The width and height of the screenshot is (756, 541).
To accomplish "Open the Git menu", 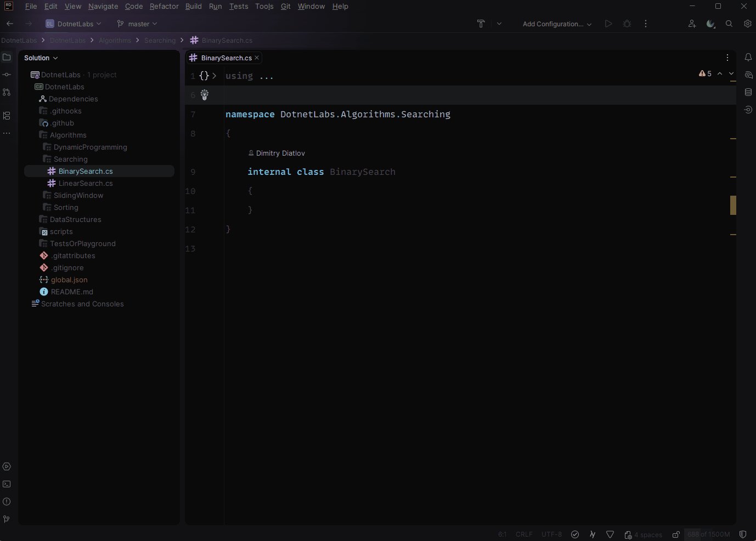I will point(286,6).
